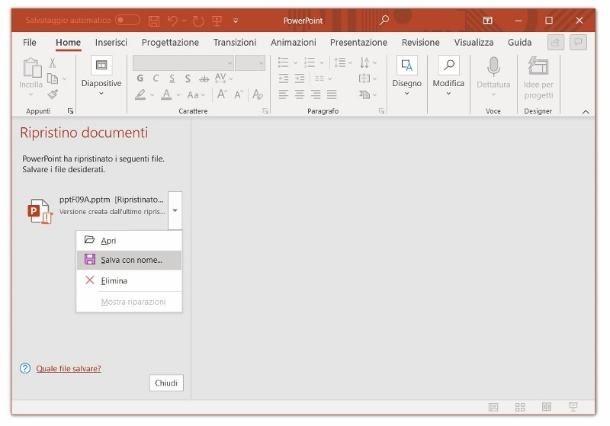610x426 pixels.
Task: Open the change case Aa dropdown
Action: click(x=195, y=95)
